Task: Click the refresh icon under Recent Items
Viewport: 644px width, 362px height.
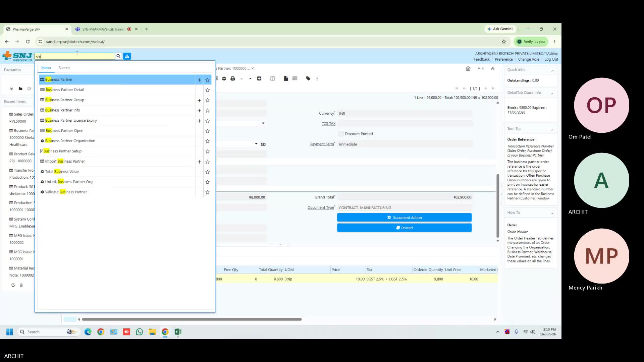Action: pos(13,285)
